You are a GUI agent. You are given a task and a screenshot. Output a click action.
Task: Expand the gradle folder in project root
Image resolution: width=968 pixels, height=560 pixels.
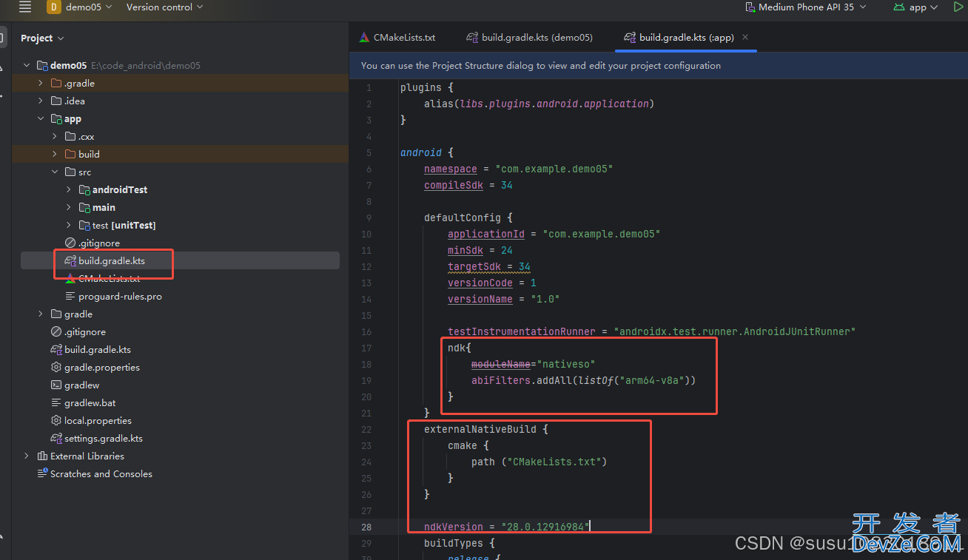pos(41,314)
